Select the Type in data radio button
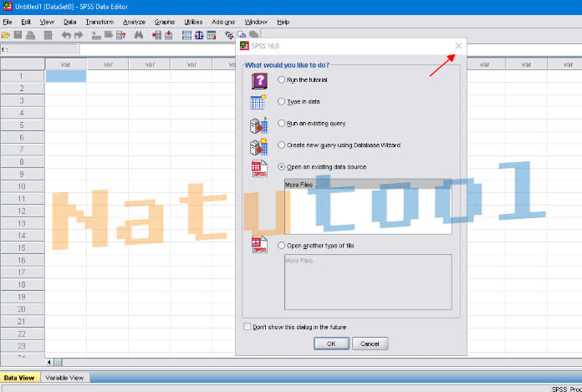The image size is (582, 392). 281,102
